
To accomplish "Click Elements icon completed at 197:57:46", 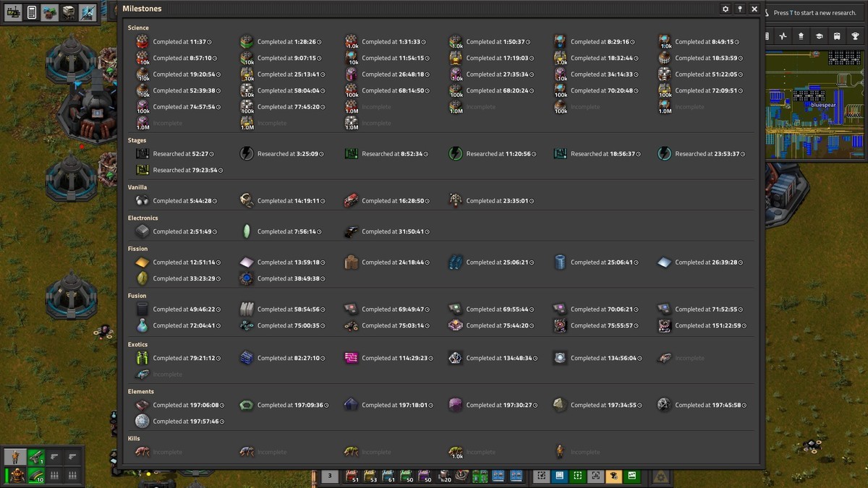I will pos(142,421).
